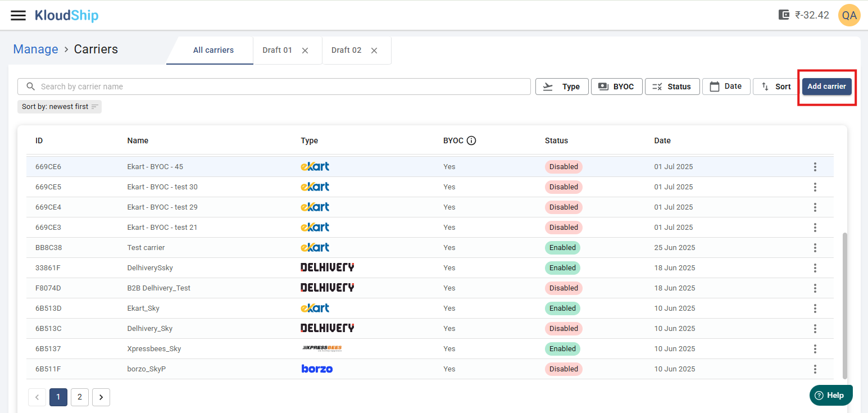Close the Draft 01 tab

point(305,51)
